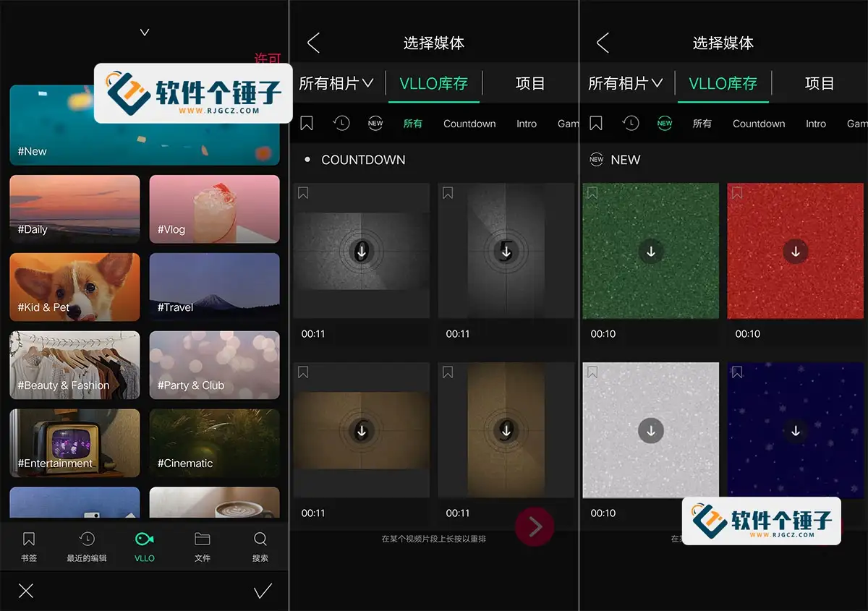Switch to the 项目 tab
The image size is (868, 611).
tap(530, 83)
